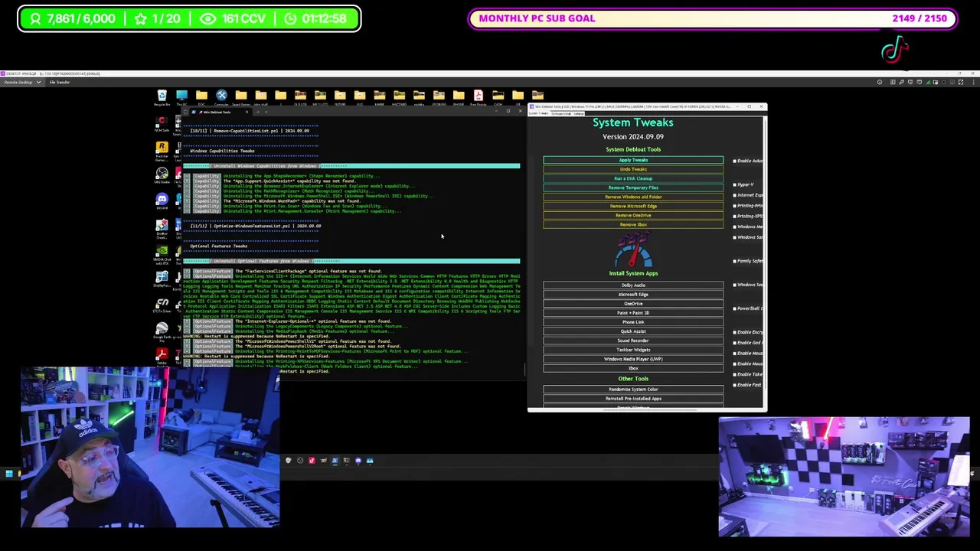
Task: Open the PHONE desktop folder
Action: pyautogui.click(x=459, y=97)
